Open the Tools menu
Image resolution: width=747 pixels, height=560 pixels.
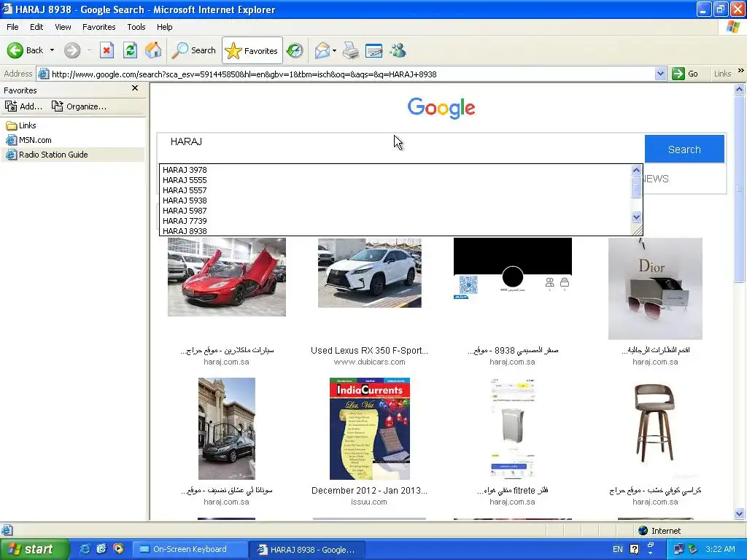[136, 27]
